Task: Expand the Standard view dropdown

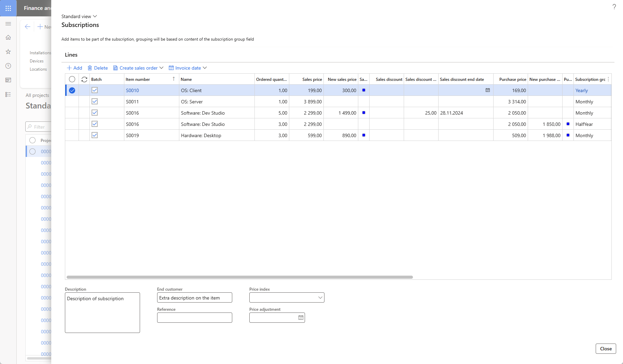Action: (79, 16)
